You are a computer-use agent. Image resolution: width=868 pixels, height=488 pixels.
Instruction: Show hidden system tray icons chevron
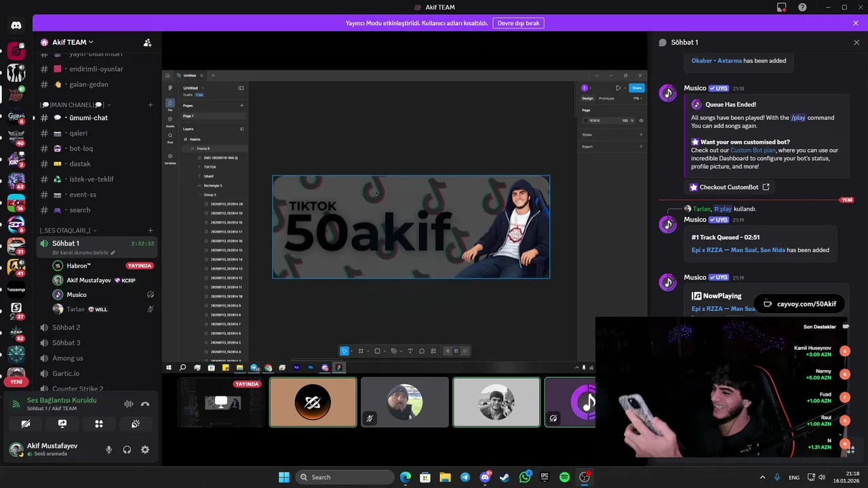click(x=762, y=477)
